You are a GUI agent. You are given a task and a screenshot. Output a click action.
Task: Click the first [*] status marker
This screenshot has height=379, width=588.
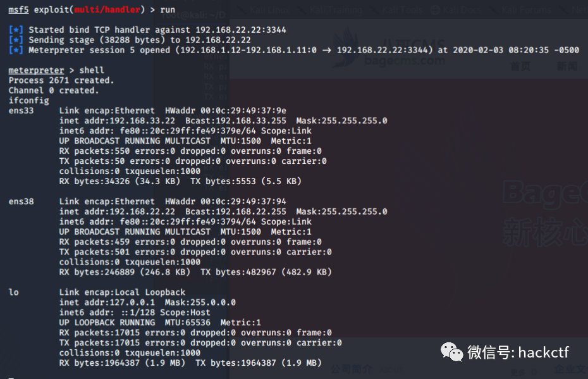(x=16, y=30)
